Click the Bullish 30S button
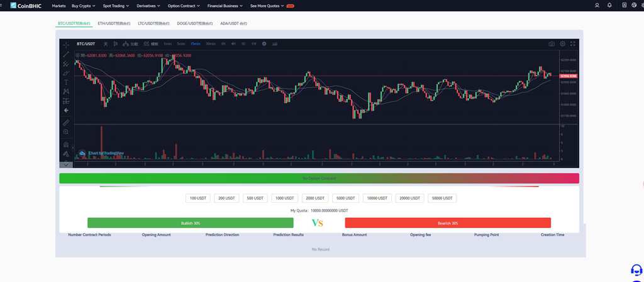 pyautogui.click(x=190, y=223)
